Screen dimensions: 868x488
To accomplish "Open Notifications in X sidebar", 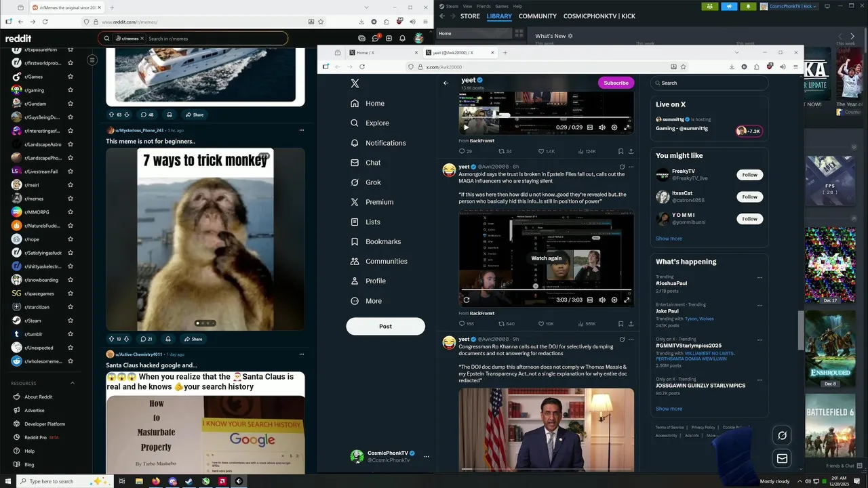I will (378, 143).
